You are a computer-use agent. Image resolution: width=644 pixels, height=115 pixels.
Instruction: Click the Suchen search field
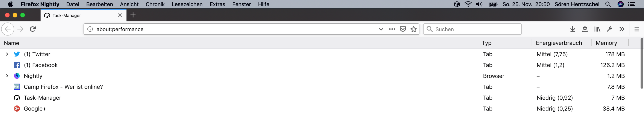point(475,29)
